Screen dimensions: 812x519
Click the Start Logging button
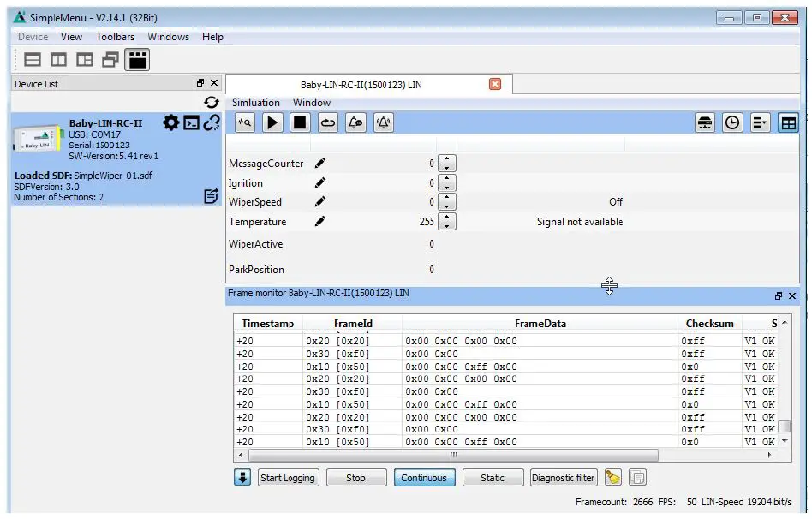click(288, 478)
